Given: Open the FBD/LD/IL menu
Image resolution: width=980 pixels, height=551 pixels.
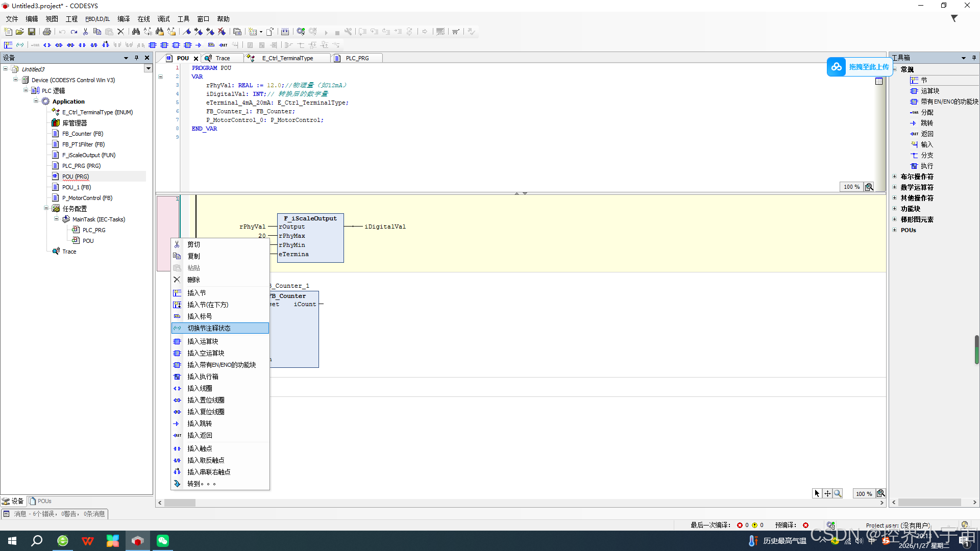Looking at the screenshot, I should pos(97,19).
